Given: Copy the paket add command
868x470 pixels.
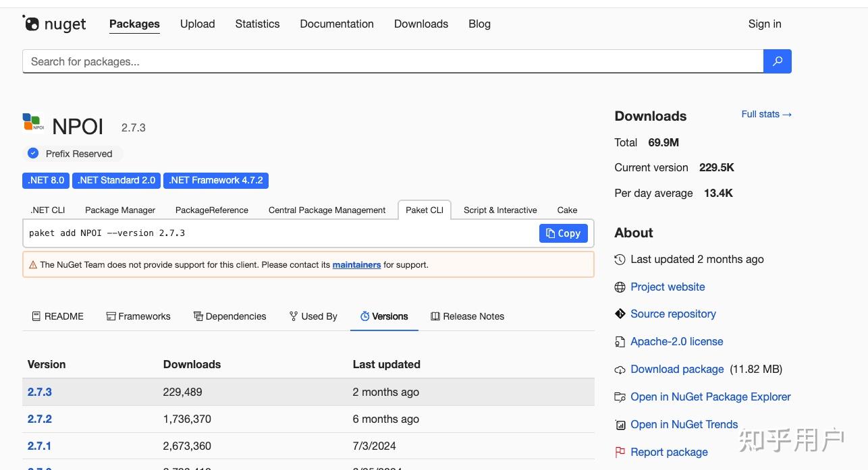Looking at the screenshot, I should [563, 233].
